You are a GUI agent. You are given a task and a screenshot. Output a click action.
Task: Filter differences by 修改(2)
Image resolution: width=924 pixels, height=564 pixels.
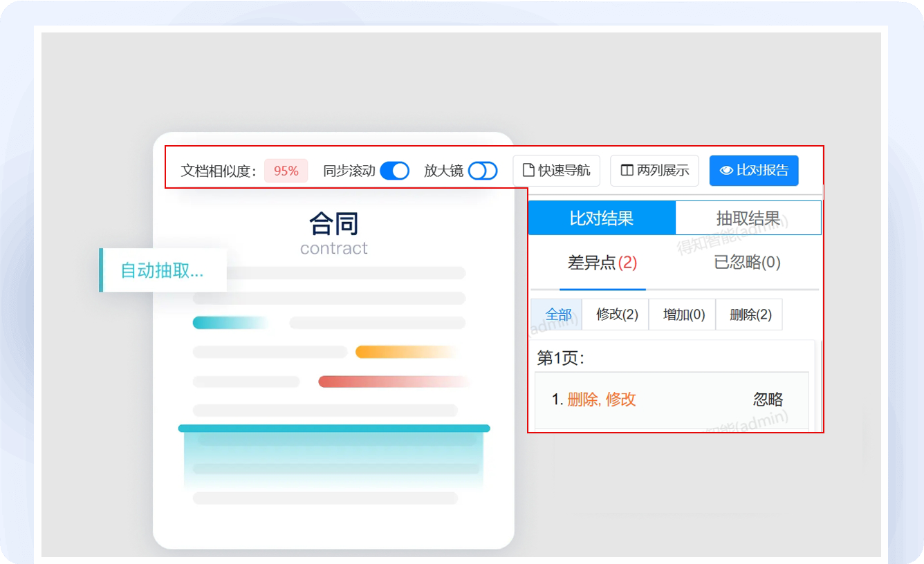point(616,315)
